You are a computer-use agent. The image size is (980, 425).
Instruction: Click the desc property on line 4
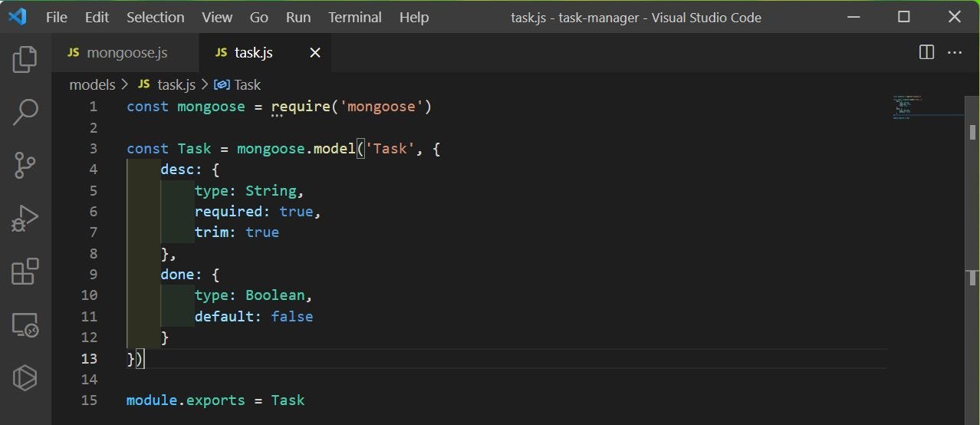pos(177,170)
